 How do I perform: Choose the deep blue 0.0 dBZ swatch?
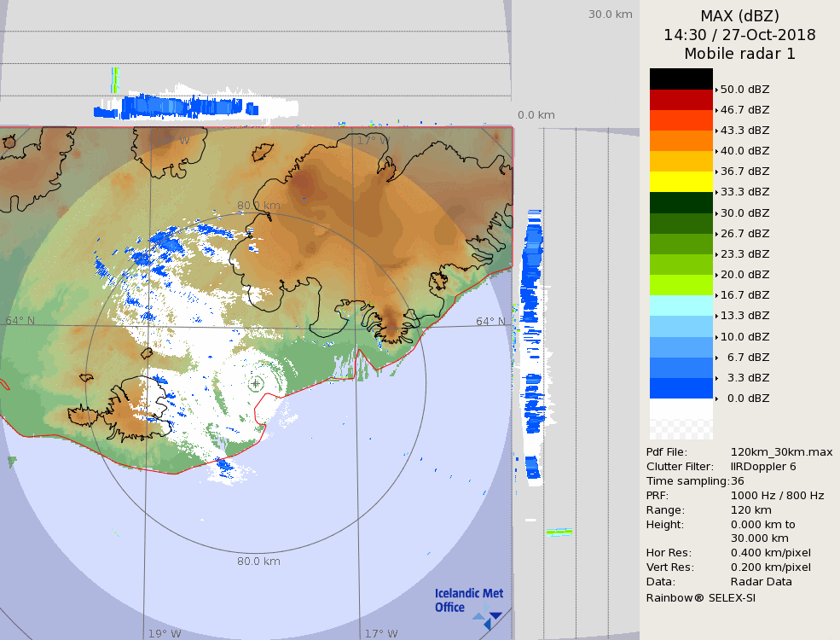(681, 388)
